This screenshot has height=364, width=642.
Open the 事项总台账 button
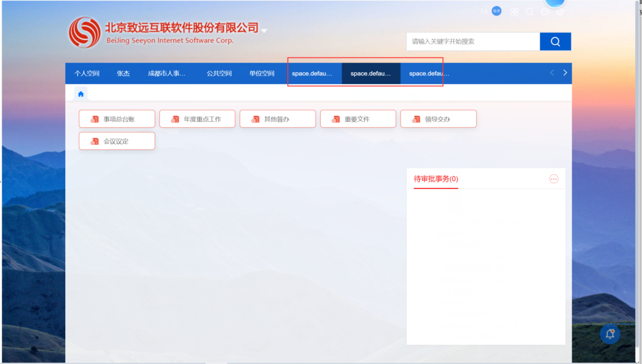117,119
